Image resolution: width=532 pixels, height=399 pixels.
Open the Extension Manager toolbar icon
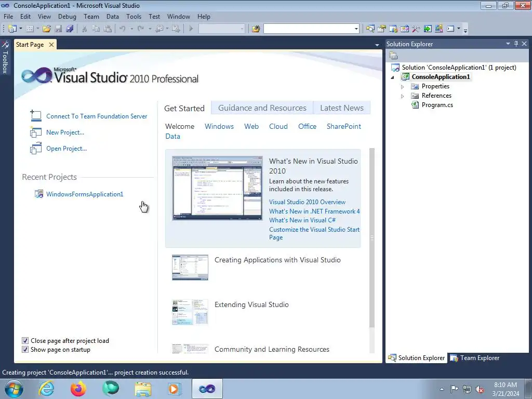coord(438,29)
